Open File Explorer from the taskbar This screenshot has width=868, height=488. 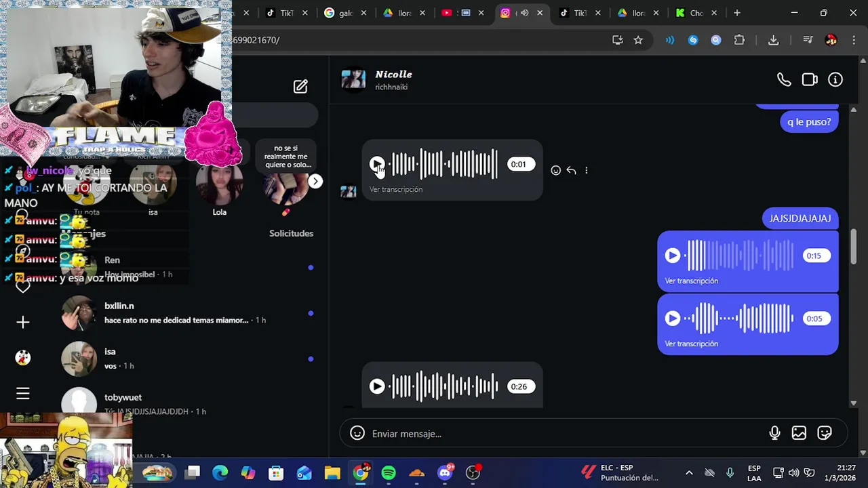(332, 472)
